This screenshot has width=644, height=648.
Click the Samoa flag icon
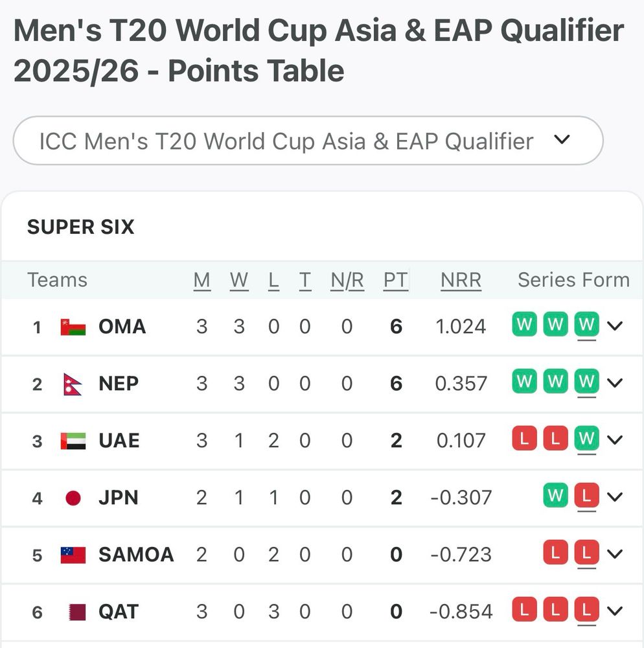click(x=73, y=555)
